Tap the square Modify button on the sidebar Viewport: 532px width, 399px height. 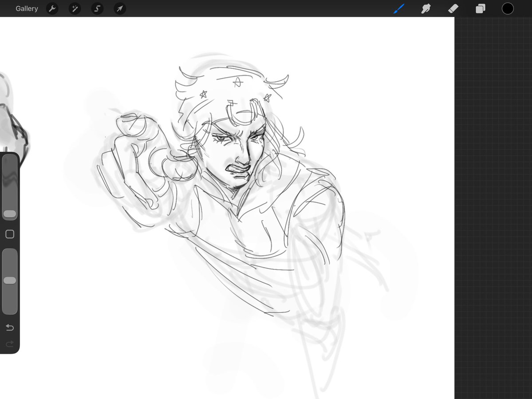pos(10,234)
